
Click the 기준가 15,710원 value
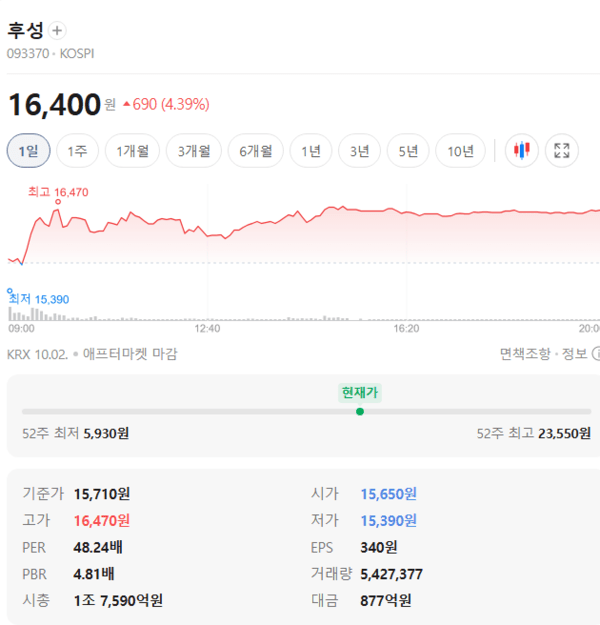coord(102,494)
